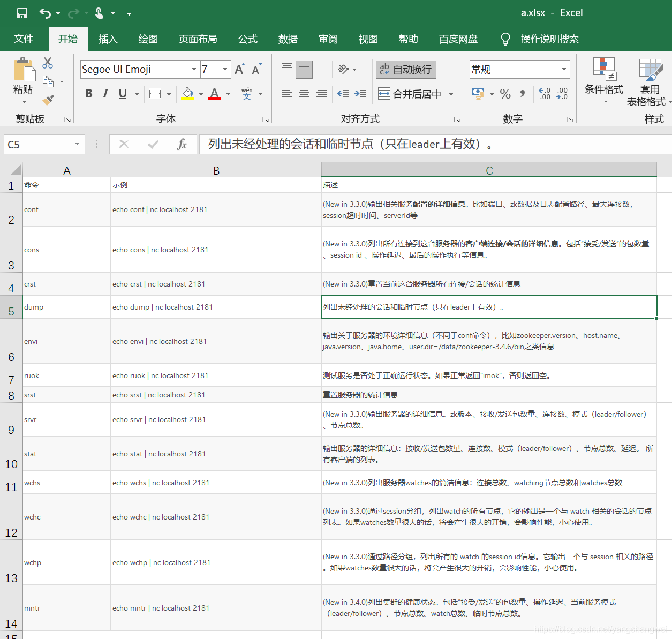The width and height of the screenshot is (672, 639).
Task: Apply percent style
Action: pos(505,94)
